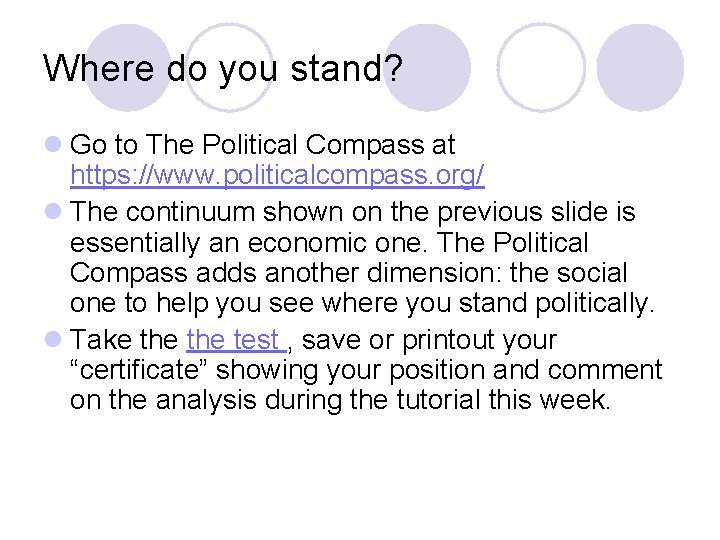Follow the "the test" link

[236, 340]
